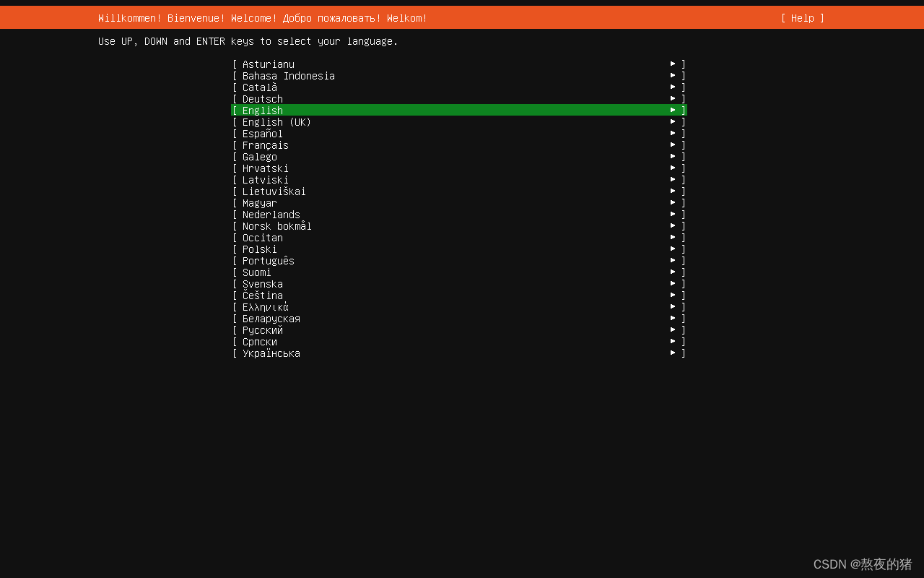The width and height of the screenshot is (924, 578).
Task: Select Hrvatski language
Action: 459,168
